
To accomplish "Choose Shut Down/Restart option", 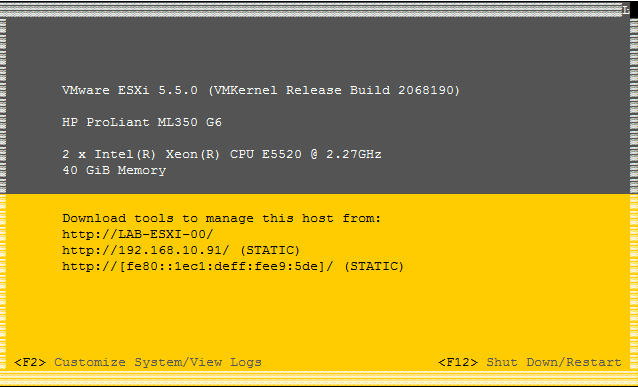I will click(x=554, y=362).
